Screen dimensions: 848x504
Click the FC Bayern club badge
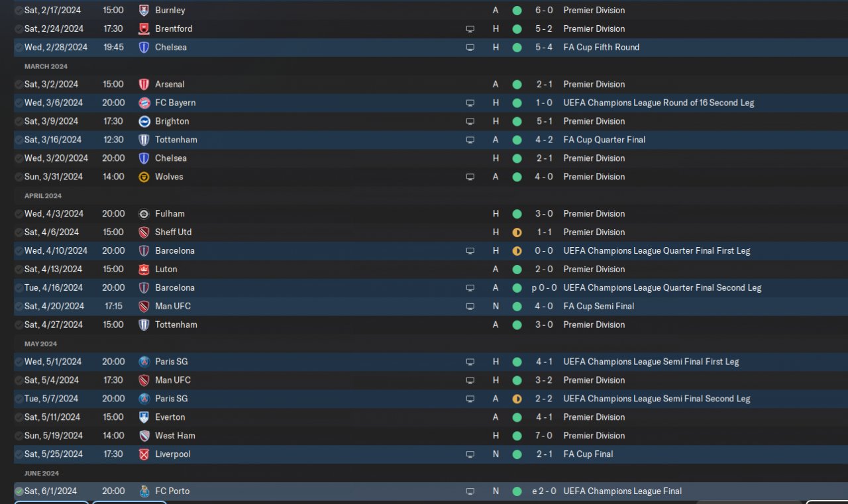point(144,103)
